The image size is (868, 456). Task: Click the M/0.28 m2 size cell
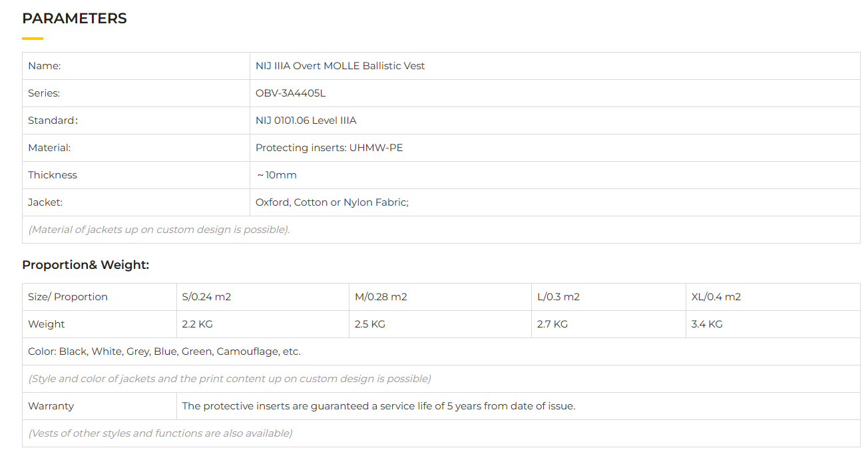381,297
